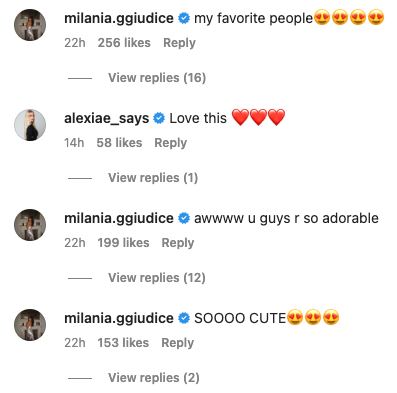Image resolution: width=397 pixels, height=393 pixels.
Task: View the 256 likes list
Action: click(x=124, y=43)
